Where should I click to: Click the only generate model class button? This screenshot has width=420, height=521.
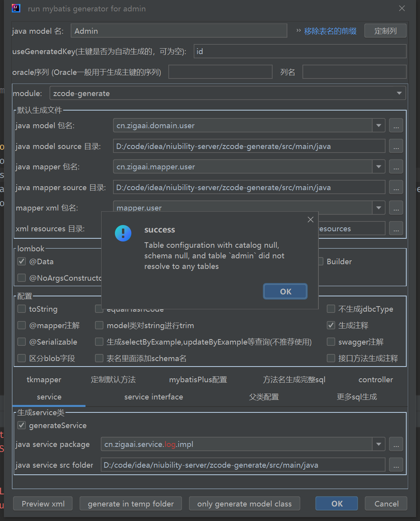244,503
